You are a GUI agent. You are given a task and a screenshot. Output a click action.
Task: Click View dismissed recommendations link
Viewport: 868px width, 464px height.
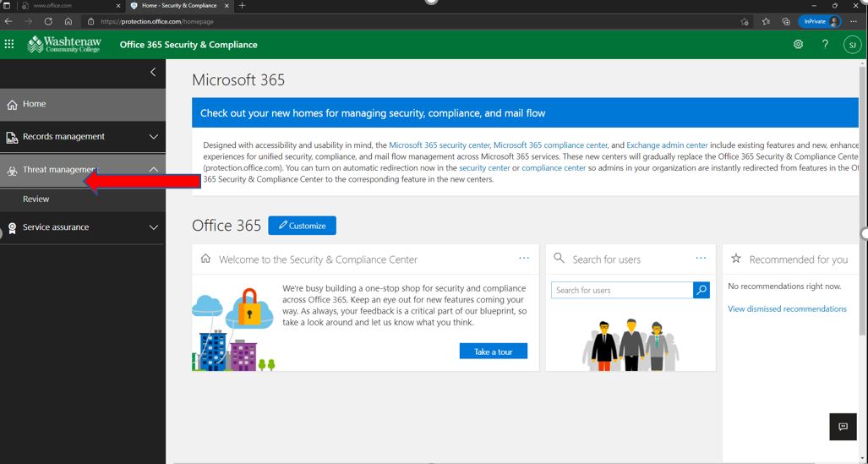[x=787, y=309]
